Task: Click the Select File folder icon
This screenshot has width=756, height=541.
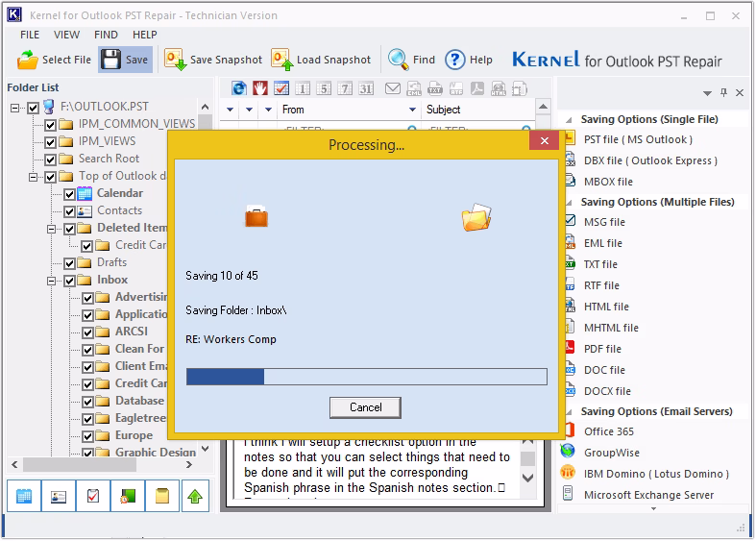Action: coord(28,60)
